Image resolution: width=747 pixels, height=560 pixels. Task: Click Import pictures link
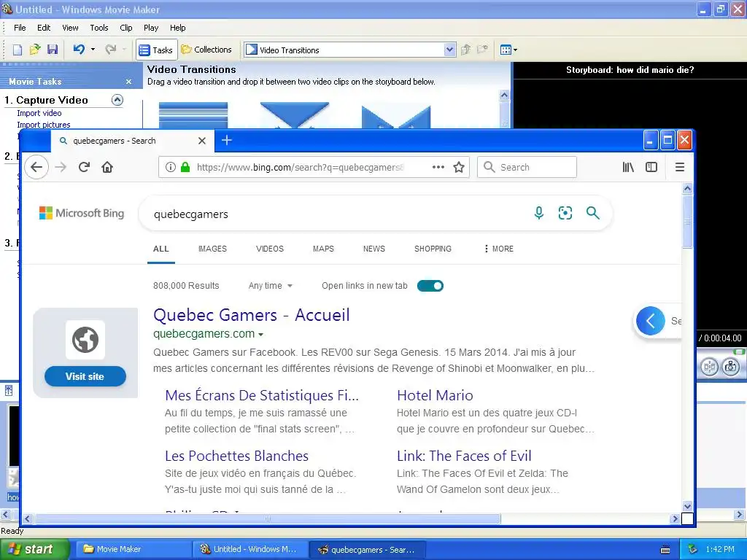click(43, 125)
